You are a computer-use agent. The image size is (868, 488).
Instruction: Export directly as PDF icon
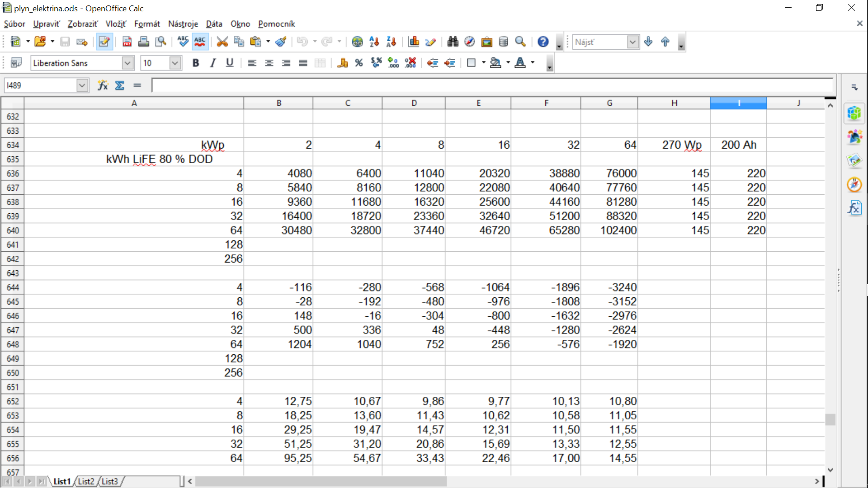pos(127,42)
